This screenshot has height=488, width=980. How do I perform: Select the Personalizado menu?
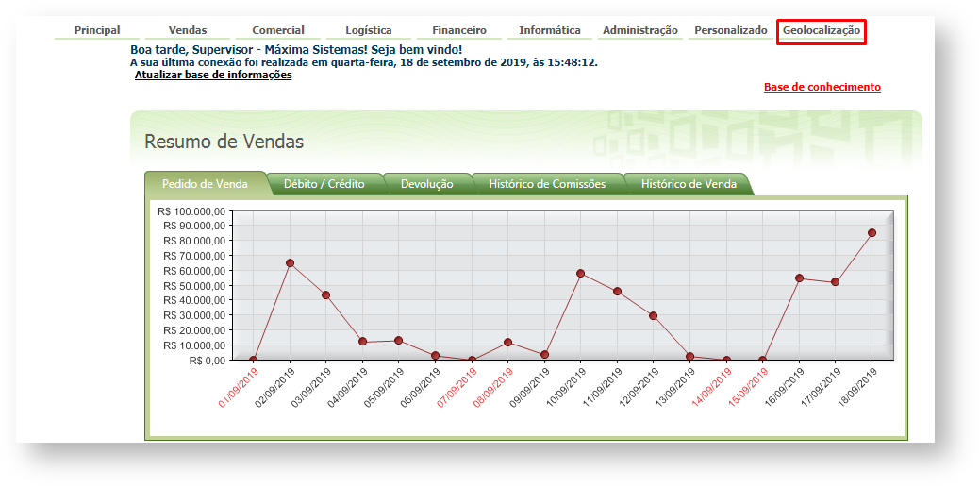click(731, 31)
